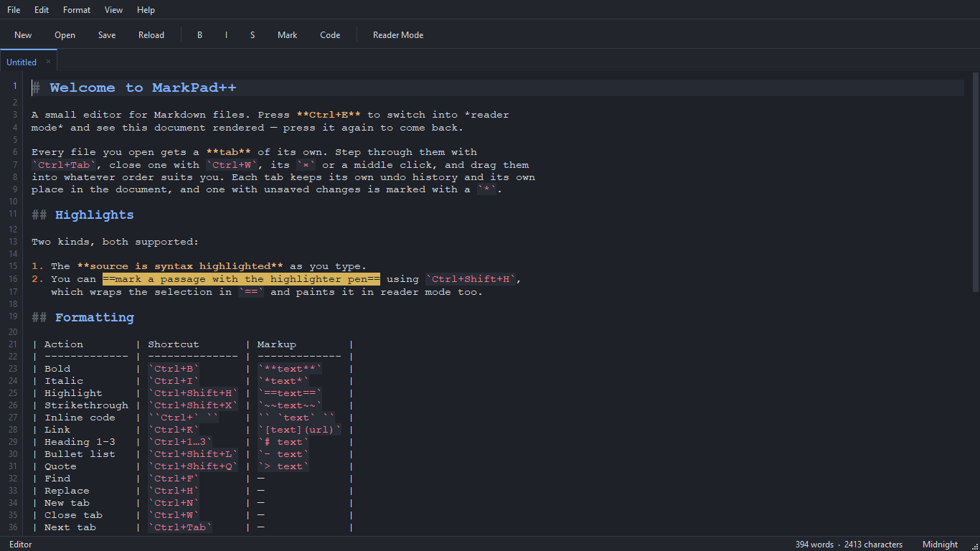Click the `Ctrl+B` shortcut cell
Viewport: 980px width, 551px height.
174,369
